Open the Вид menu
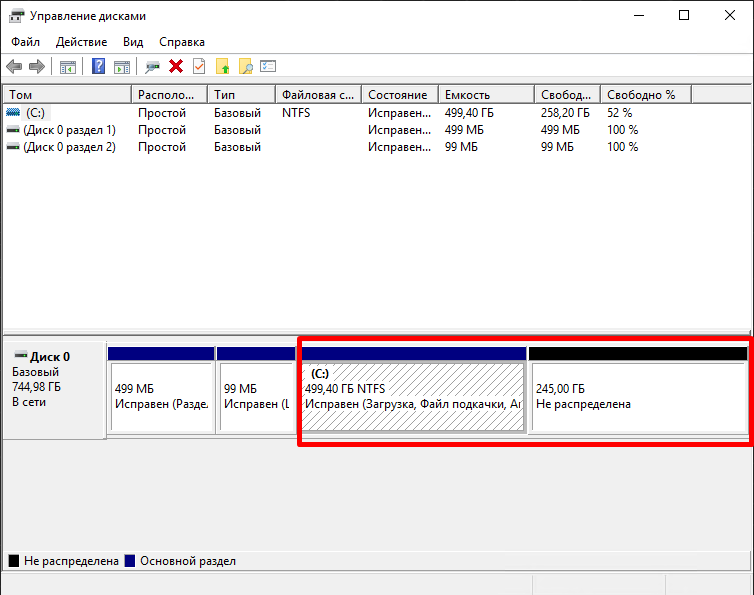This screenshot has height=595, width=754. [x=133, y=42]
